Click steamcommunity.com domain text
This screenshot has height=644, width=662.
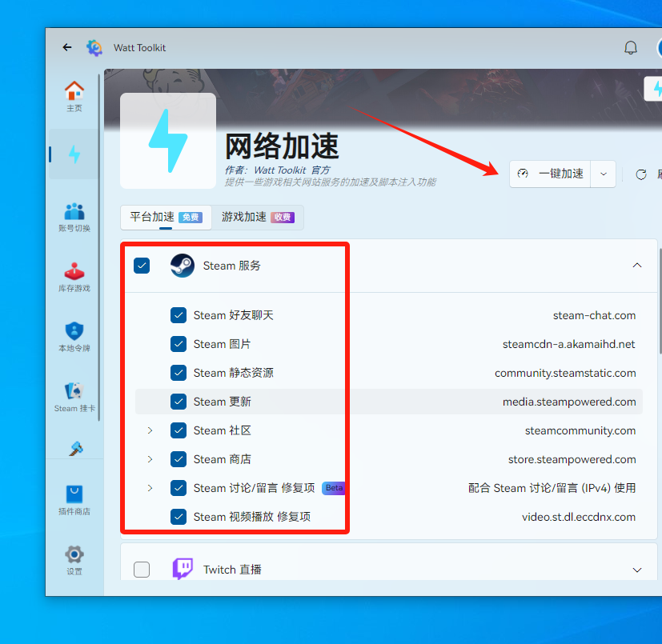tap(580, 430)
